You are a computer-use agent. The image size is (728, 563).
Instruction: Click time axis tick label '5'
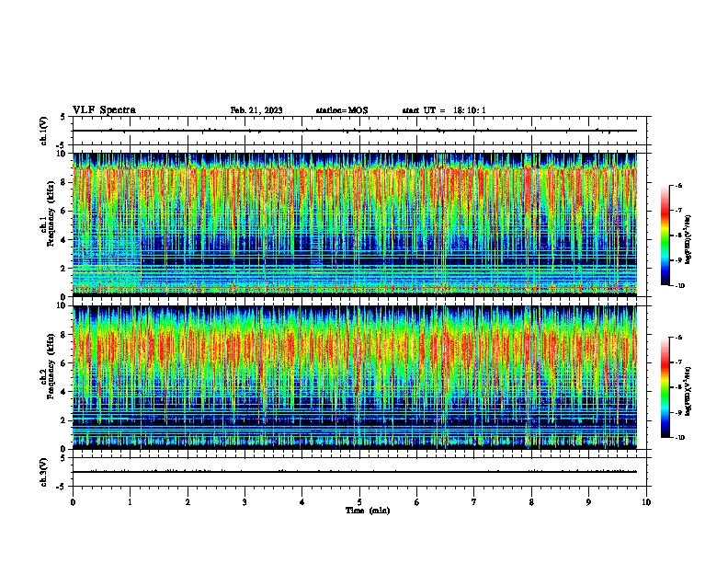click(x=359, y=502)
